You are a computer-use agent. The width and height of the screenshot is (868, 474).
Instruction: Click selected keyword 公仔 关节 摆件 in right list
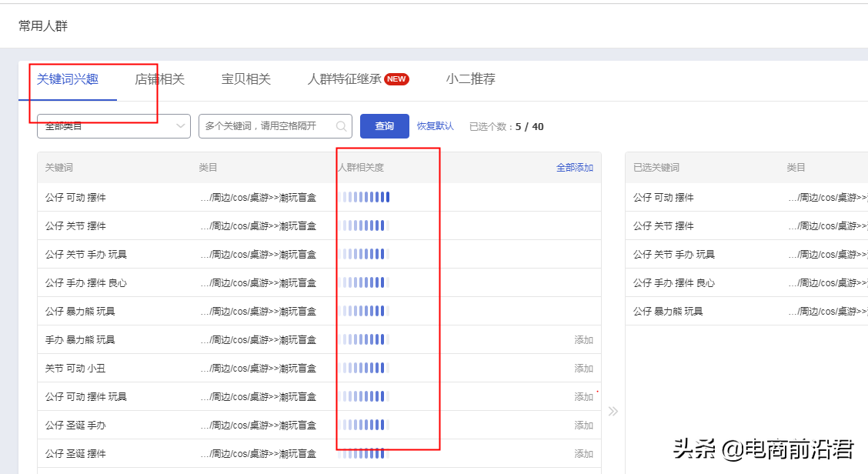click(x=663, y=226)
